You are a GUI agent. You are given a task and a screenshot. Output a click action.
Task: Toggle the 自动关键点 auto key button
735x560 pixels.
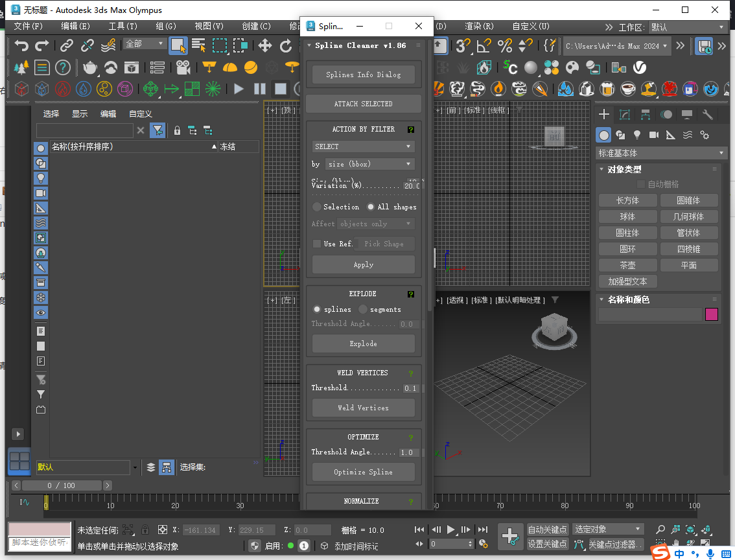pyautogui.click(x=548, y=530)
